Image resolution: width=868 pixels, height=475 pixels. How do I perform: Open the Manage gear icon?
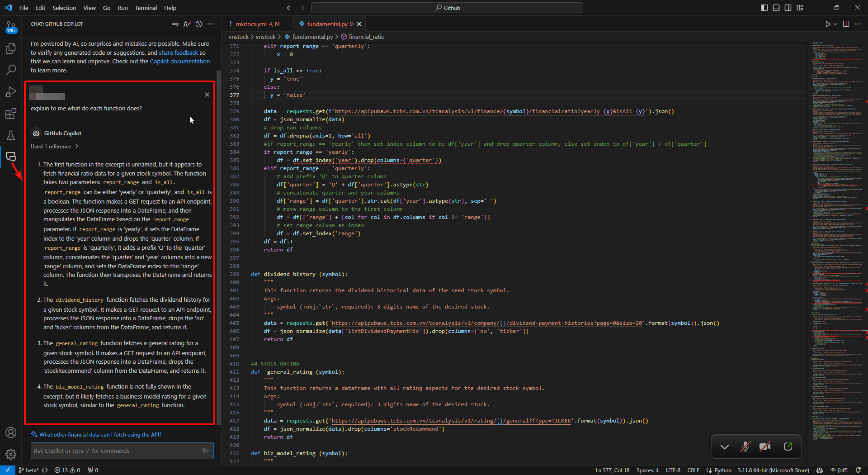[11, 454]
